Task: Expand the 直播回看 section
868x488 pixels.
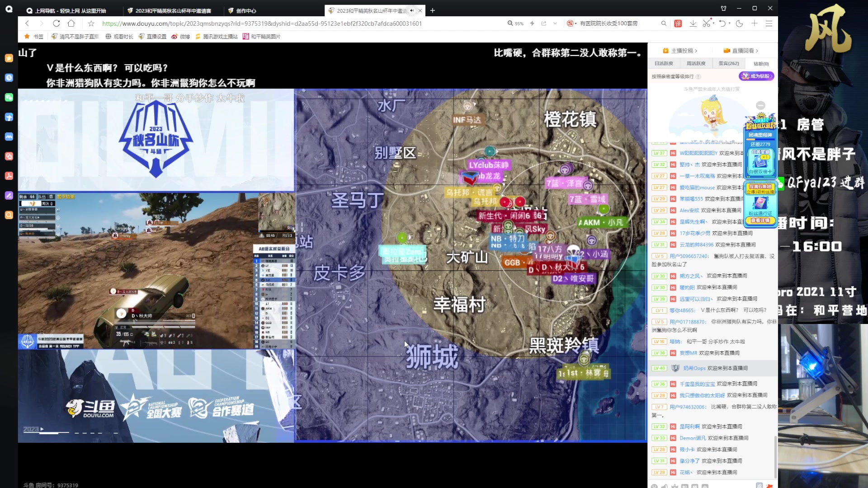Action: point(741,51)
